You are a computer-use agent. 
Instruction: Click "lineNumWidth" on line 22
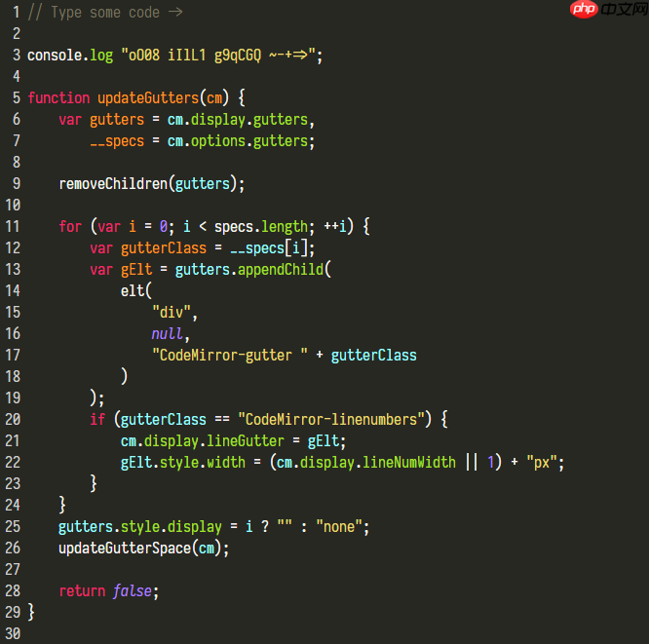click(x=409, y=463)
